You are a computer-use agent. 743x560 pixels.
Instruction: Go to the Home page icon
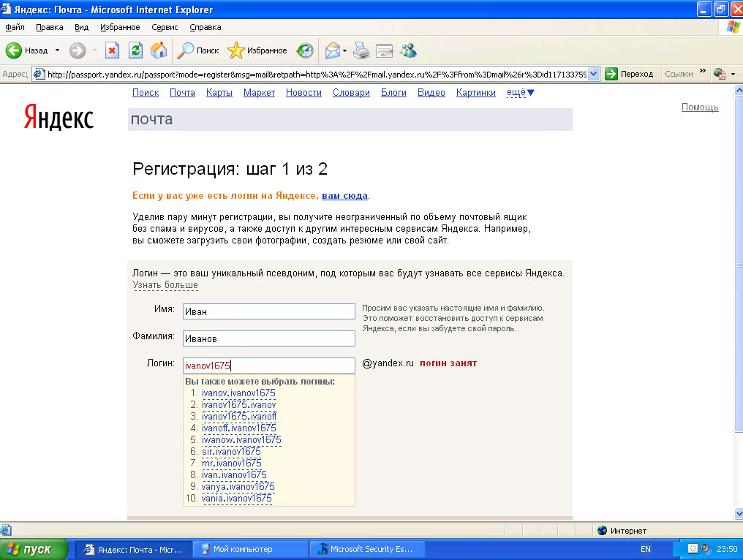pyautogui.click(x=159, y=50)
